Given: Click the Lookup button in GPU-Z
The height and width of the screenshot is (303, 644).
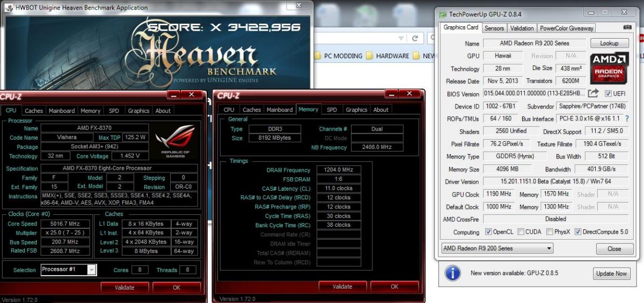Looking at the screenshot, I should click(x=609, y=43).
